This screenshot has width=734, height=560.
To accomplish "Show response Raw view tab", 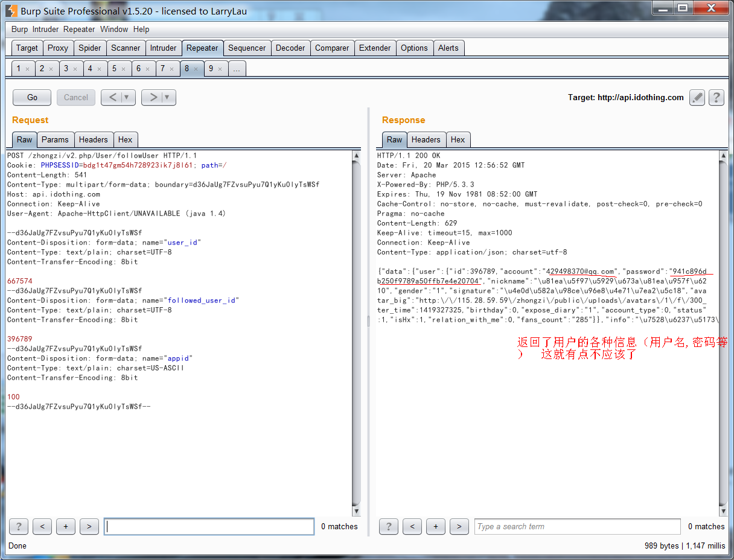I will tap(394, 139).
